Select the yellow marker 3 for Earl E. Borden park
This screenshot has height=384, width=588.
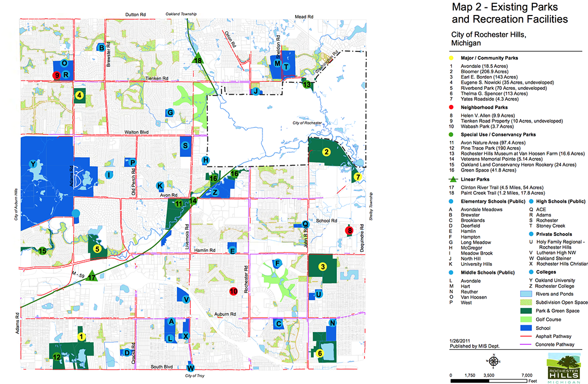(x=322, y=267)
